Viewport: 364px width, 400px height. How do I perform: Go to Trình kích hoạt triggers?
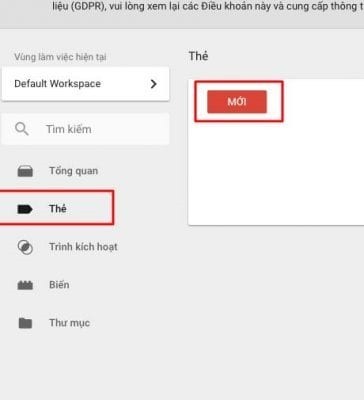83,247
